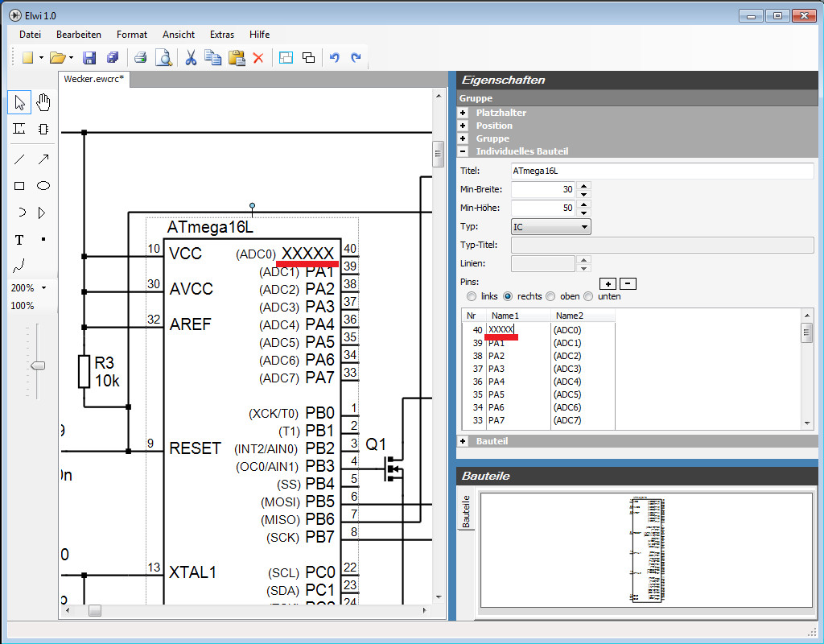824x644 pixels.
Task: Select pin row 39 PA1 in the table
Action: tap(538, 343)
